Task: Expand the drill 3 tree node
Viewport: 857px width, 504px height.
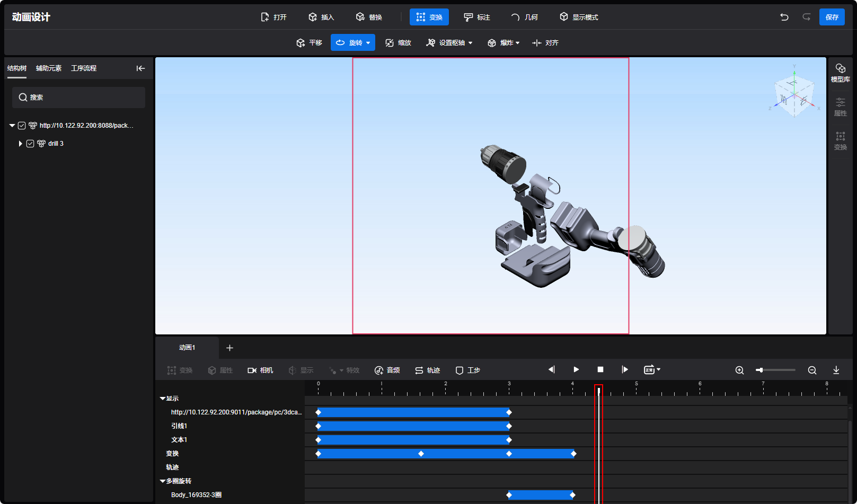Action: [20, 144]
